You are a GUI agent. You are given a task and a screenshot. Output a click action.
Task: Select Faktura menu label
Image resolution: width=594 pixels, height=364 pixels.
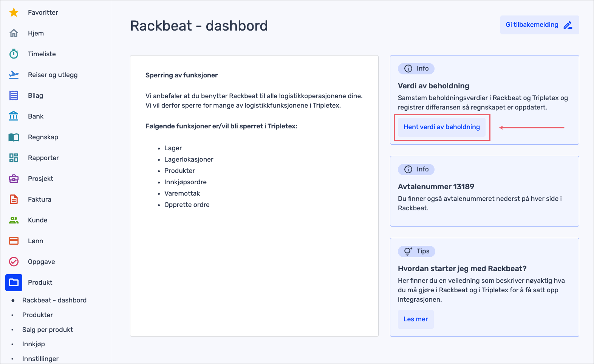click(40, 199)
